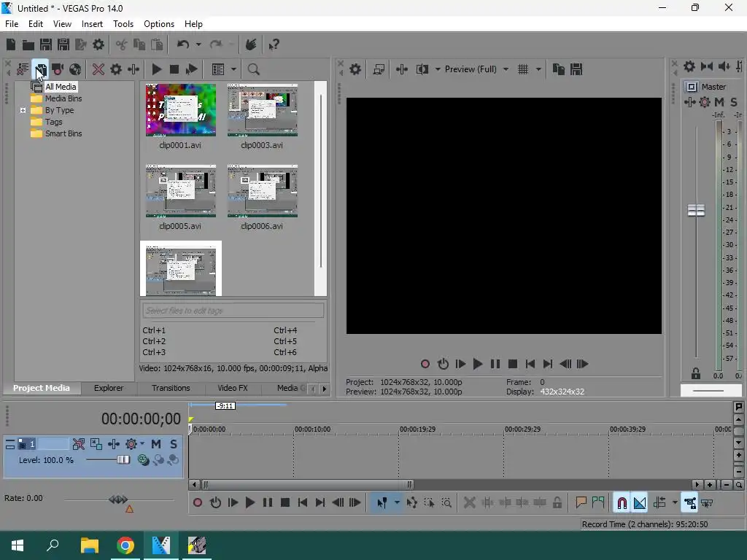747x560 pixels.
Task: Click the Capture Video icon in Project Media
Action: (x=58, y=69)
